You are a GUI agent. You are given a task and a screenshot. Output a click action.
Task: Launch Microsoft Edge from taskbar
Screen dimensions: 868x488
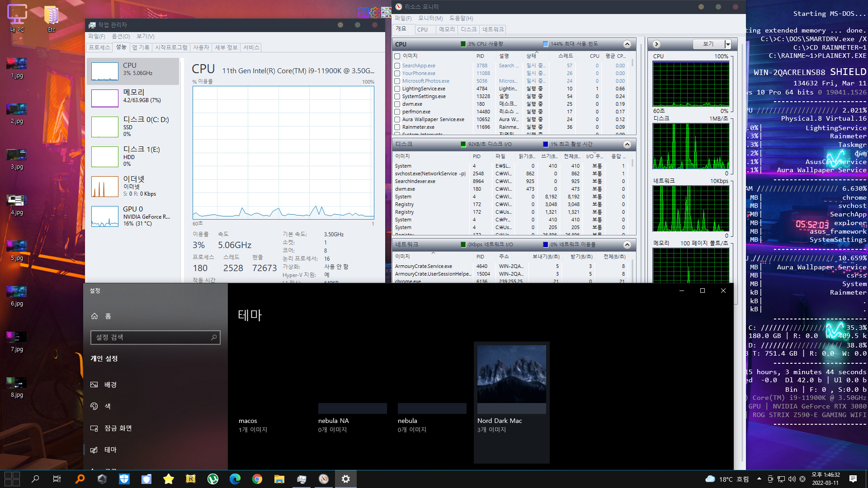[235, 479]
